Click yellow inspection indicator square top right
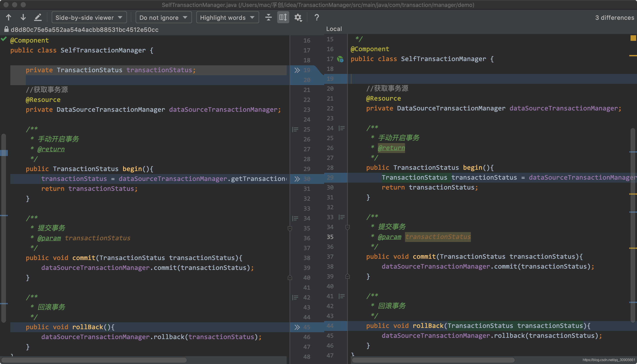637x364 pixels. click(633, 38)
